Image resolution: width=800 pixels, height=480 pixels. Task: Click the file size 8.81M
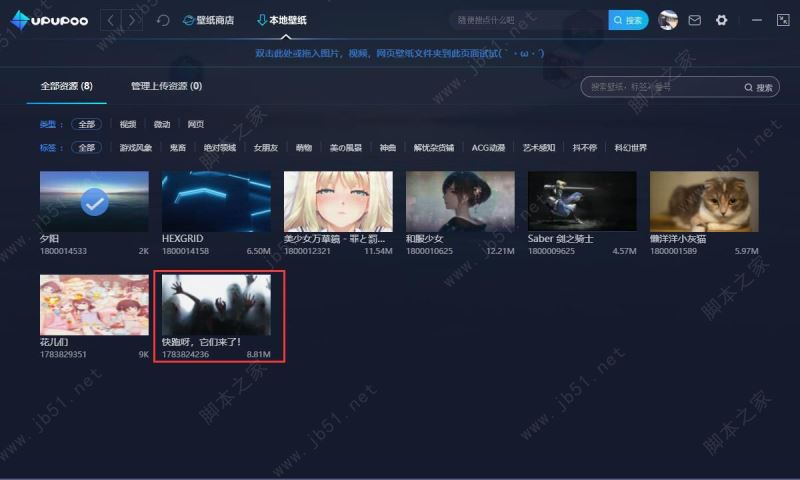click(259, 354)
